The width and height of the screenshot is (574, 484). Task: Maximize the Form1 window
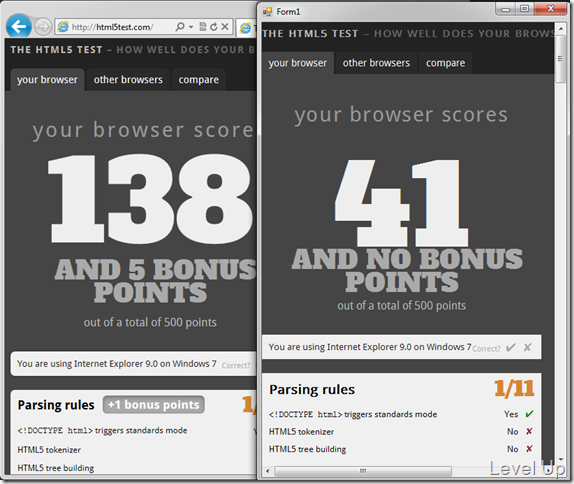pyautogui.click(x=525, y=9)
